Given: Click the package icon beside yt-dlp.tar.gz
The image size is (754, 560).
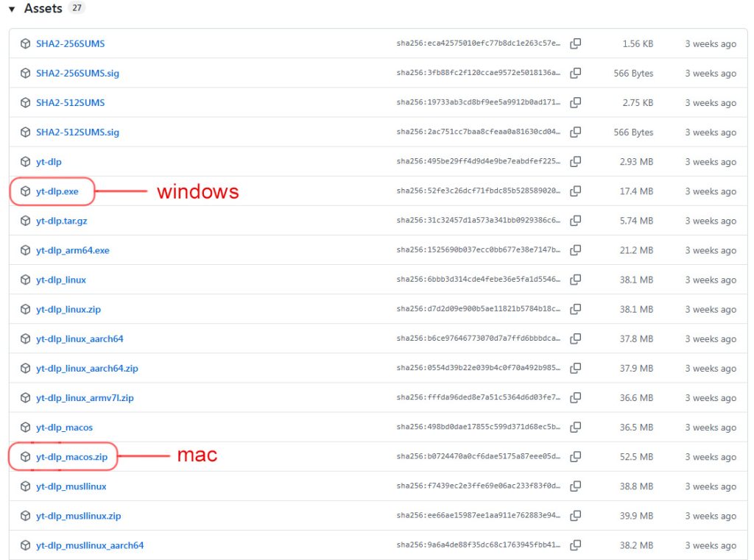Looking at the screenshot, I should point(26,221).
